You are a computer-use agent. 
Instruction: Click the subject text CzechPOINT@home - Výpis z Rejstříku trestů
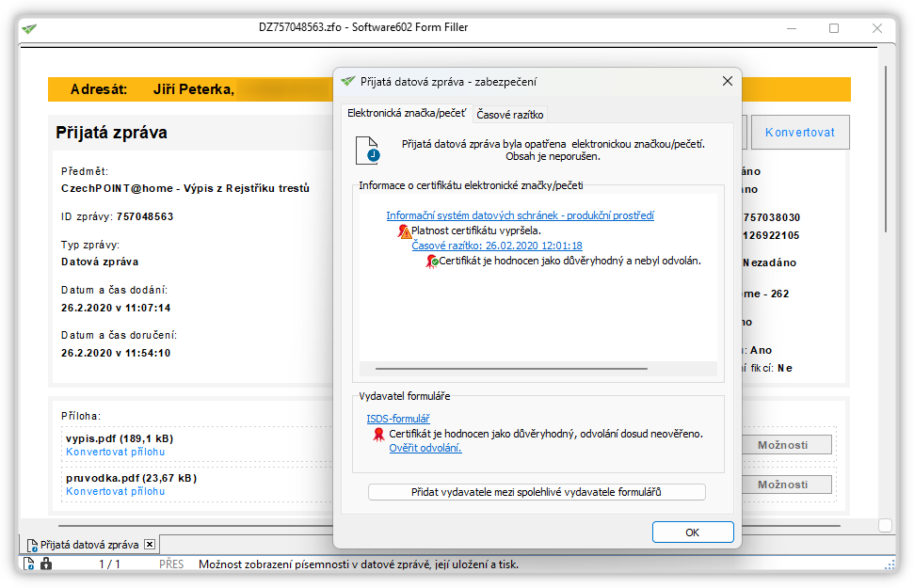pos(185,188)
